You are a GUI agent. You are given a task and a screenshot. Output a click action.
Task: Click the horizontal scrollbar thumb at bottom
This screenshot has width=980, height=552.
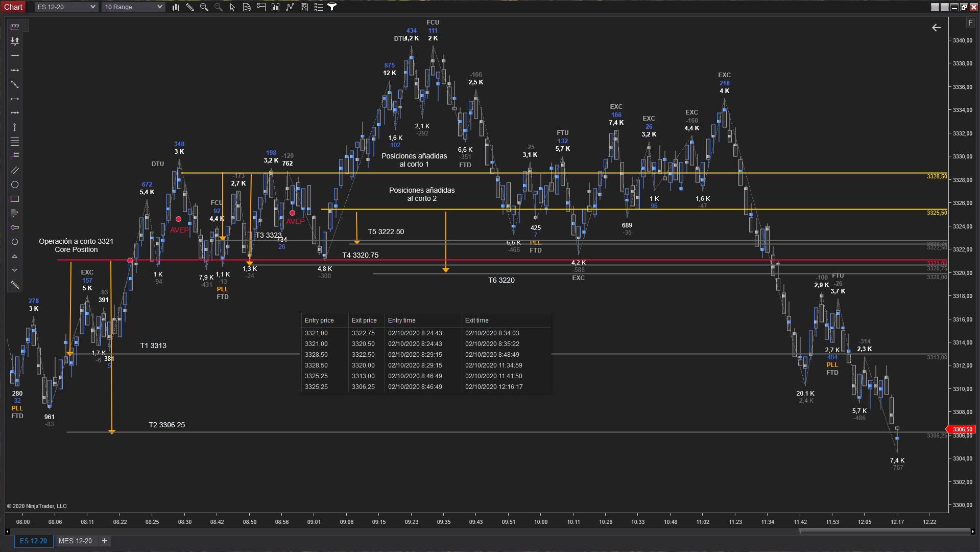pos(883,532)
